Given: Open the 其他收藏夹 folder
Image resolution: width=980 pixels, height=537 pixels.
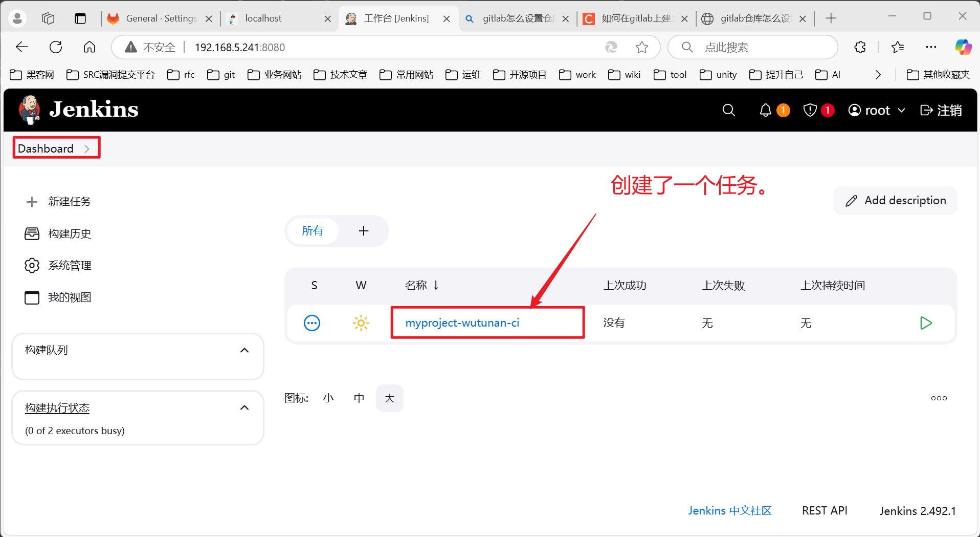Looking at the screenshot, I should [938, 75].
